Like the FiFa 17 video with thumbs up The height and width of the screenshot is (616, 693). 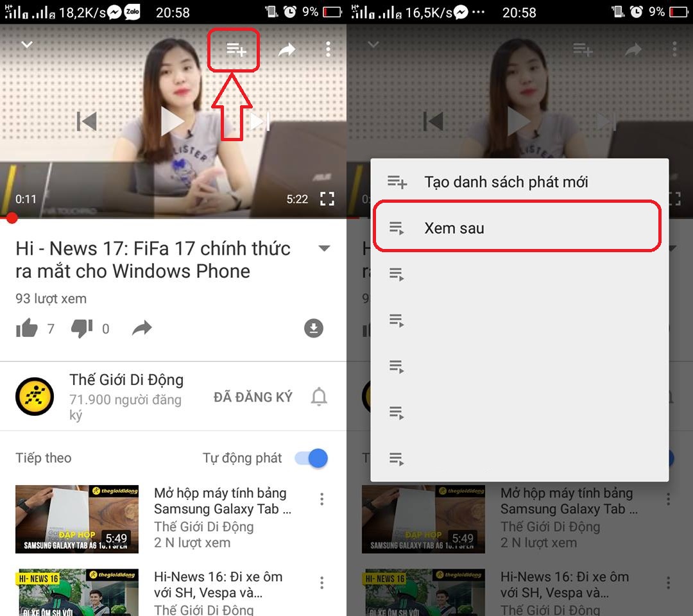(x=27, y=328)
